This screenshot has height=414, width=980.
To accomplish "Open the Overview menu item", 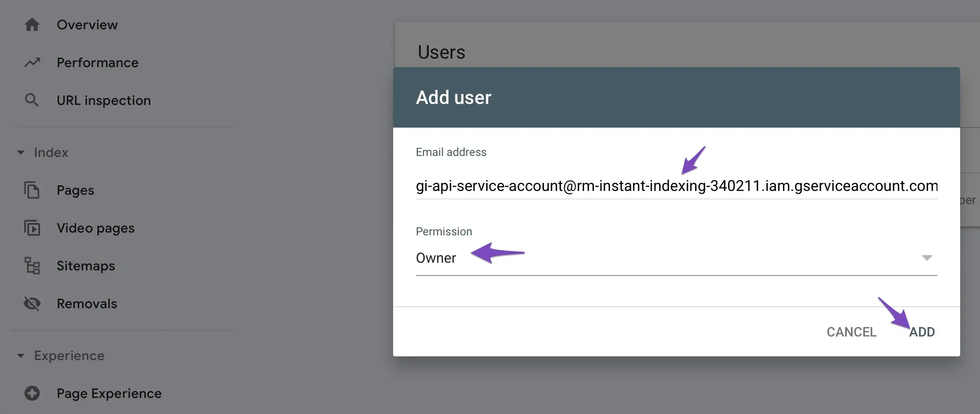I will tap(87, 25).
